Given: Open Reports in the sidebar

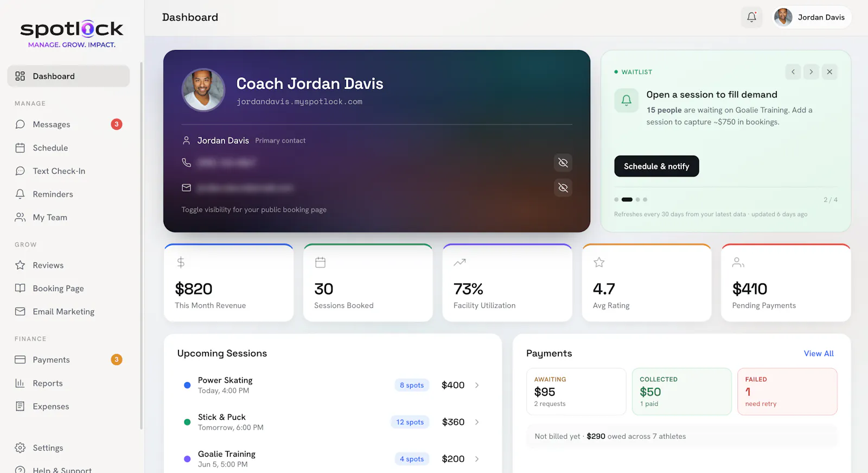Looking at the screenshot, I should pyautogui.click(x=68, y=383).
